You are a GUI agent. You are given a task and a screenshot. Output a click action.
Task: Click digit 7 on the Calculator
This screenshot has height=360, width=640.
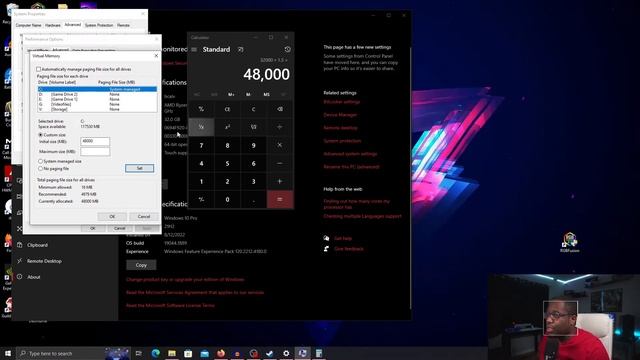(201, 145)
